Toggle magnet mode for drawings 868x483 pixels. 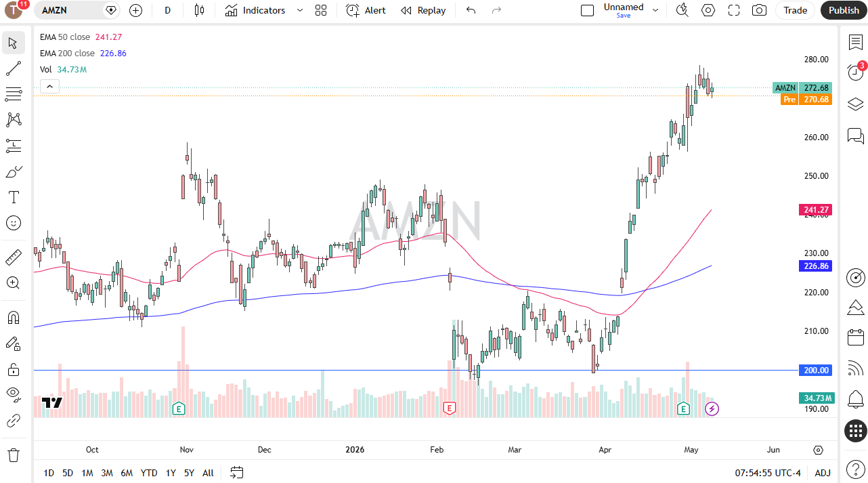(x=13, y=317)
